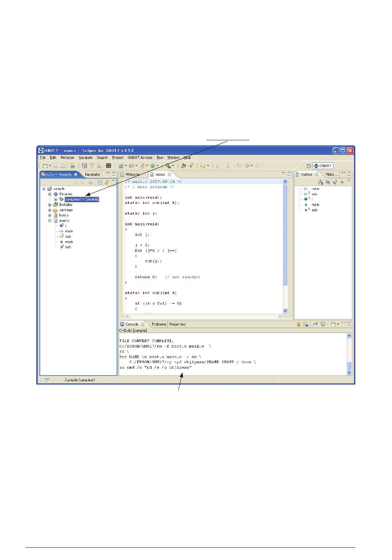
Task: Click Collapse All in C/C++ Projects toolbar
Action: 100,182
